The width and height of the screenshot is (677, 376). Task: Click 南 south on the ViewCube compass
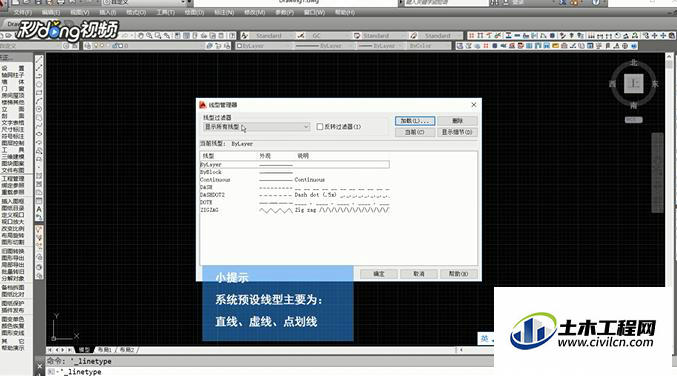tap(633, 105)
